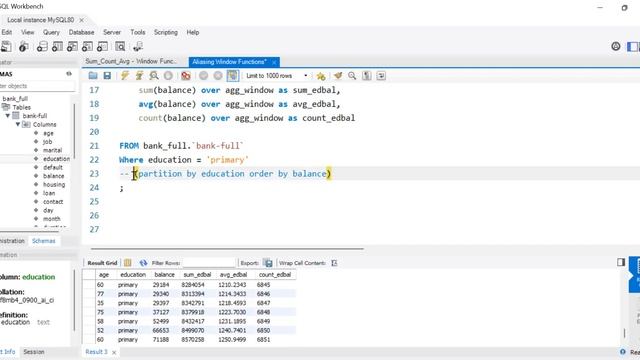The width and height of the screenshot is (640, 360).
Task: Select the marital column in tree
Action: [x=52, y=150]
